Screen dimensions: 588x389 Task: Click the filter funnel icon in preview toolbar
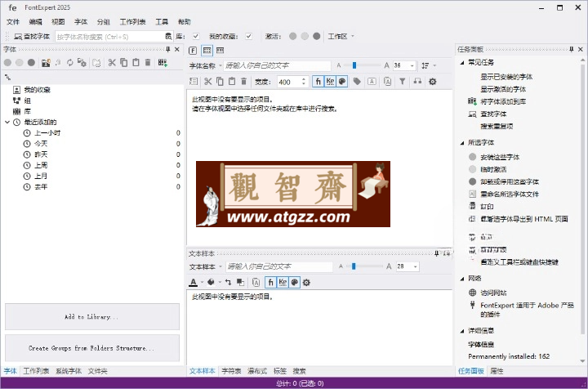pyautogui.click(x=402, y=82)
